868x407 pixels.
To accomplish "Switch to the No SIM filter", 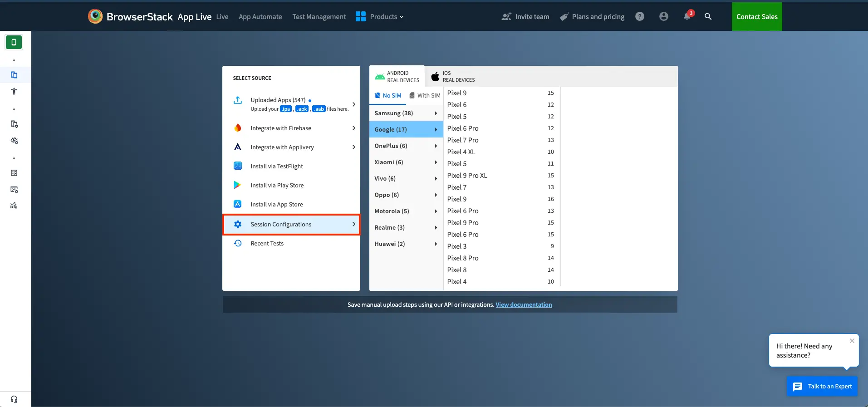I will tap(388, 96).
